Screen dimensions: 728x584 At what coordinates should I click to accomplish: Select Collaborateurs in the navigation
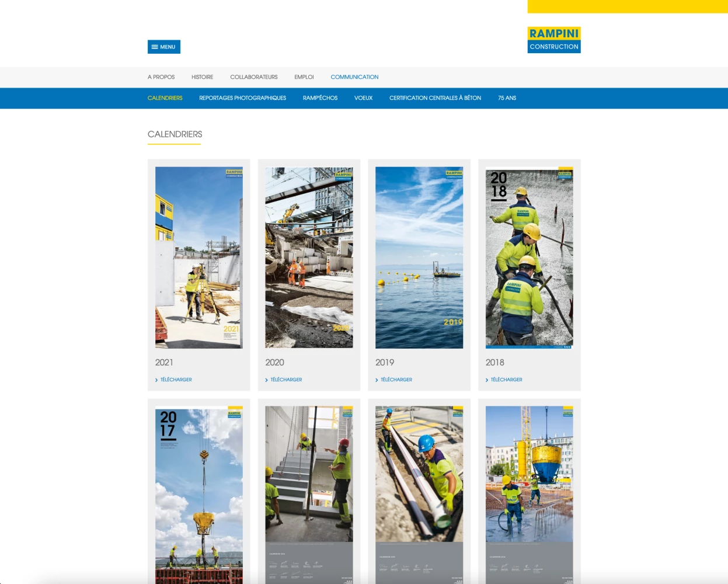click(x=253, y=77)
